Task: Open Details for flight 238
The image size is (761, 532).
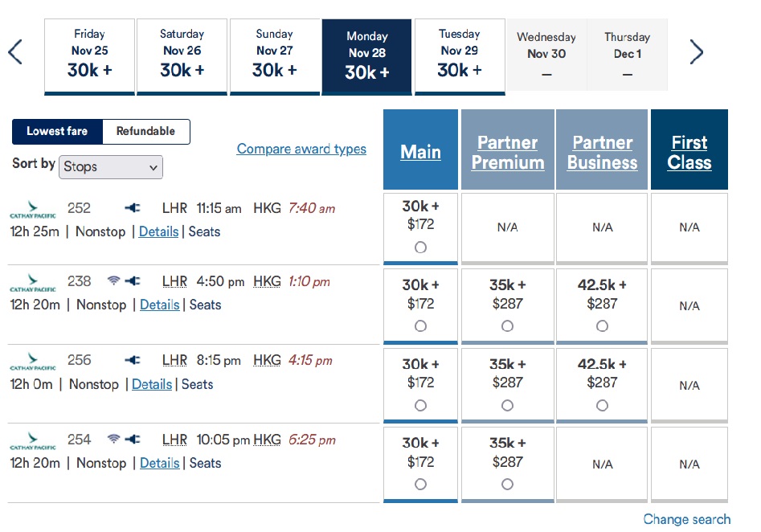Action: [x=159, y=305]
